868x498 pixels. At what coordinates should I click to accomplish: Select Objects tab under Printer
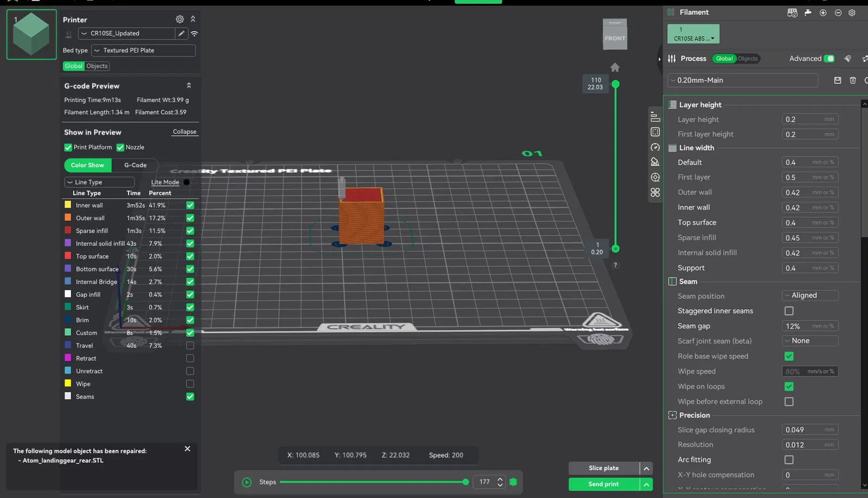tap(97, 66)
